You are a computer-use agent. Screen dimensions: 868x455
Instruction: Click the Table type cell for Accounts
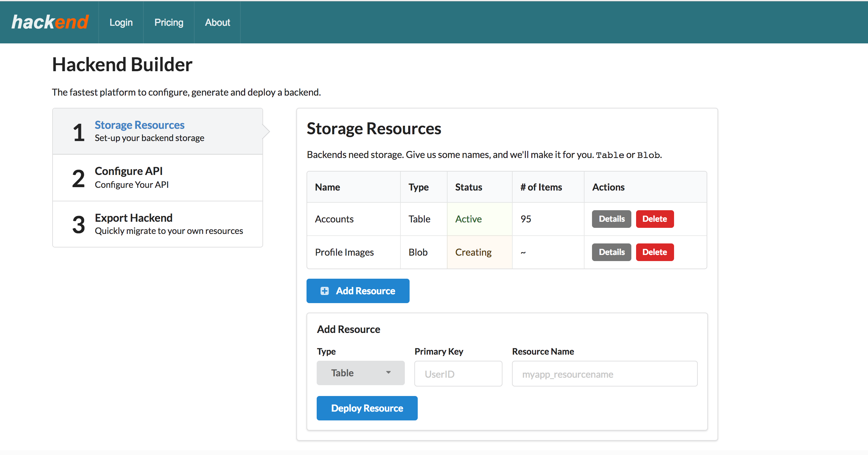[424, 219]
